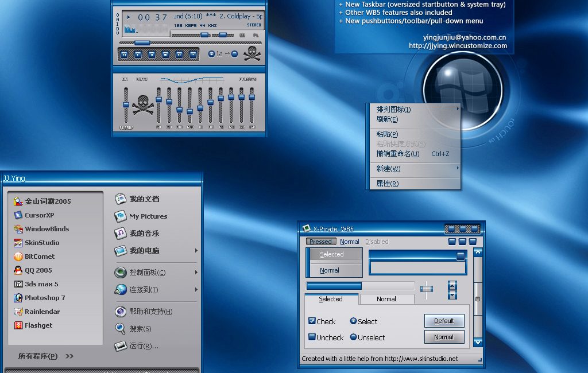Switch to the Normal tab
Viewport: 588px width, 373px height.
pyautogui.click(x=386, y=299)
